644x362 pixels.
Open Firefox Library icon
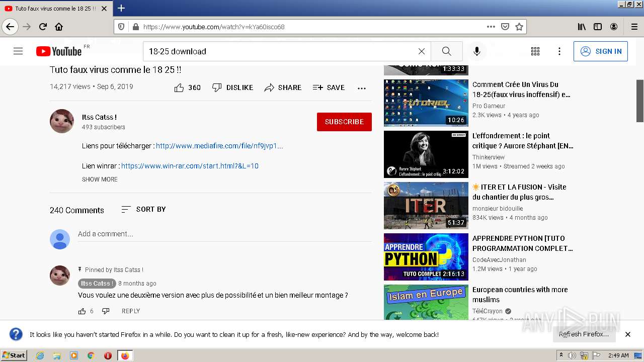tap(582, 27)
